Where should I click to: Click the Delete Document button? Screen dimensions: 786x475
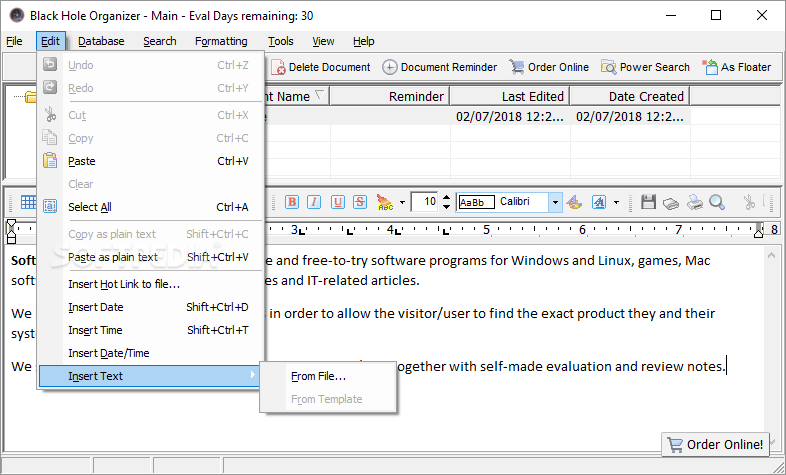pyautogui.click(x=321, y=67)
